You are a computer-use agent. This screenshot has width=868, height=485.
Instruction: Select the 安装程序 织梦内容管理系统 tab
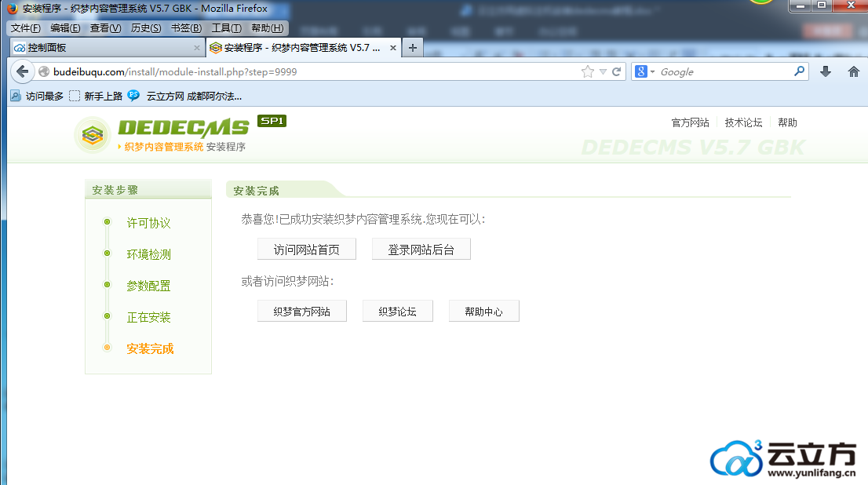click(x=304, y=48)
